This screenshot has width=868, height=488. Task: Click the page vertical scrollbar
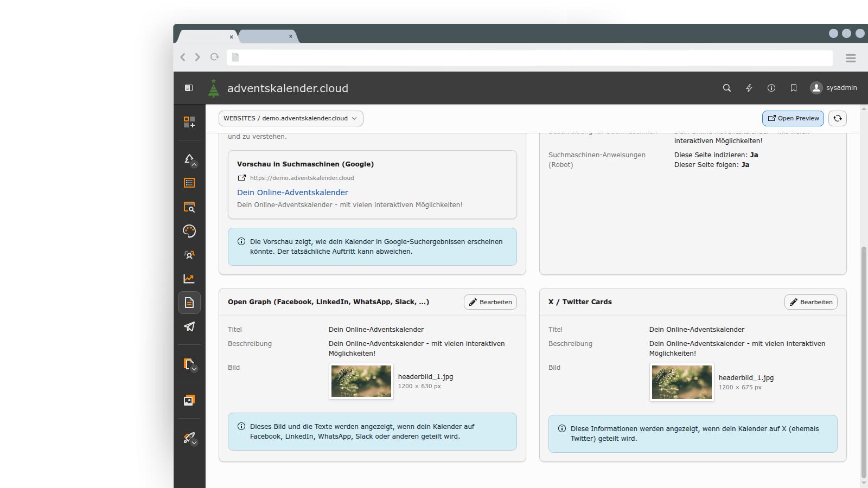[x=864, y=363]
